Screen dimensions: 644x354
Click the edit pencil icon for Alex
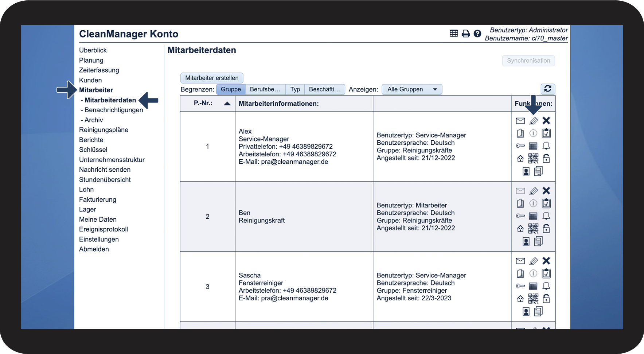[533, 121]
